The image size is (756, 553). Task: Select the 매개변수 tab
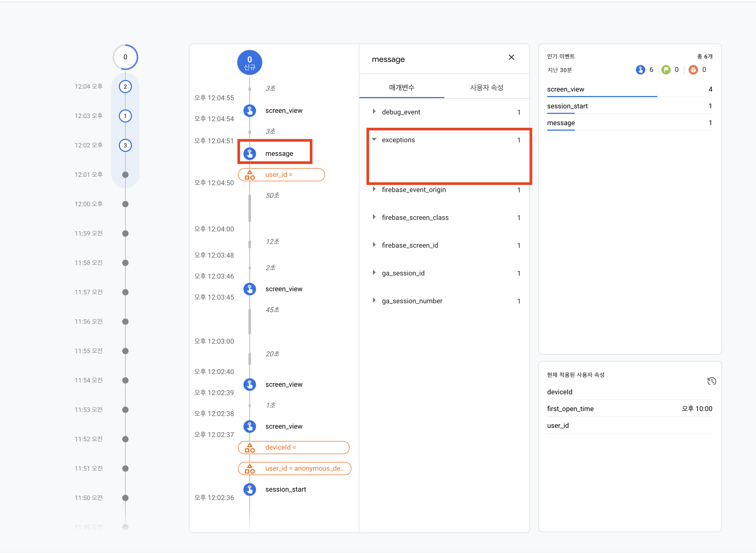click(x=402, y=87)
